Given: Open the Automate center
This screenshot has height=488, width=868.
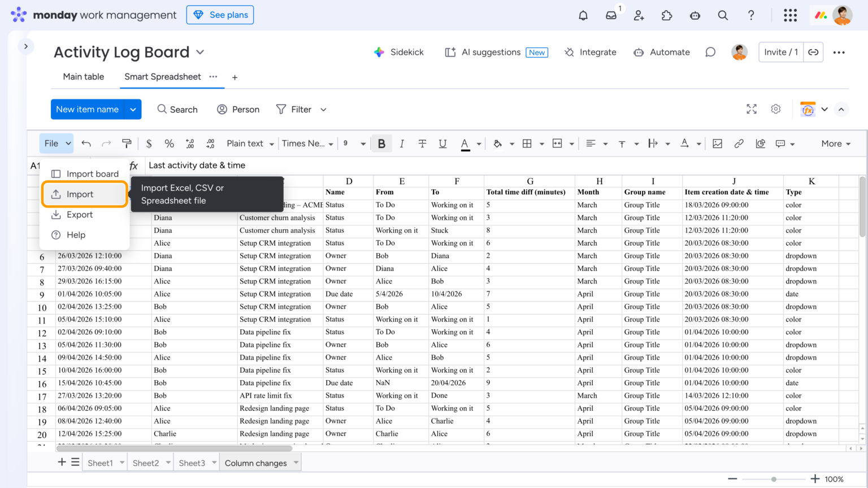Looking at the screenshot, I should [661, 52].
